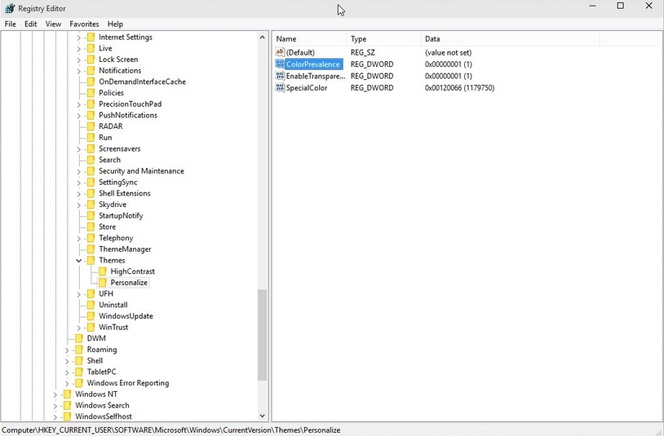Screen dimensions: 664x437
Task: Open the Favorites menu
Action: click(x=84, y=24)
